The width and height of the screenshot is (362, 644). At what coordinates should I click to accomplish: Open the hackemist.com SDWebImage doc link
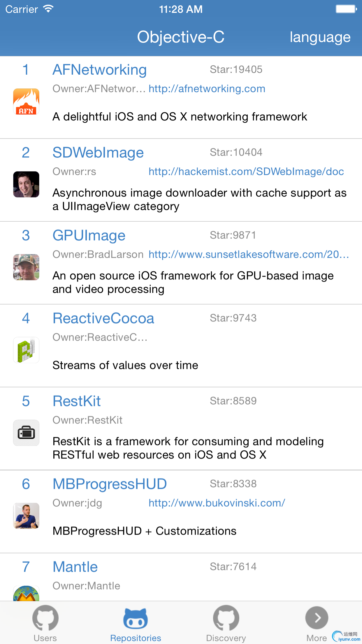coord(246,171)
